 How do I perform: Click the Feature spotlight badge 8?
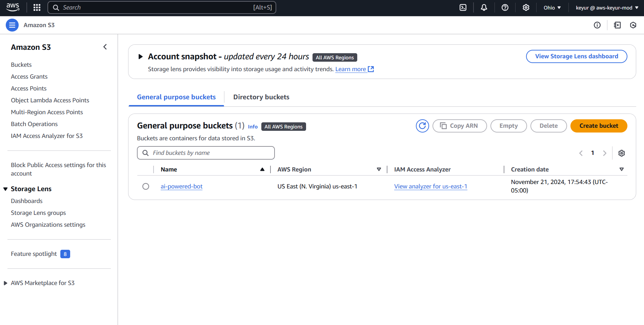click(x=65, y=254)
